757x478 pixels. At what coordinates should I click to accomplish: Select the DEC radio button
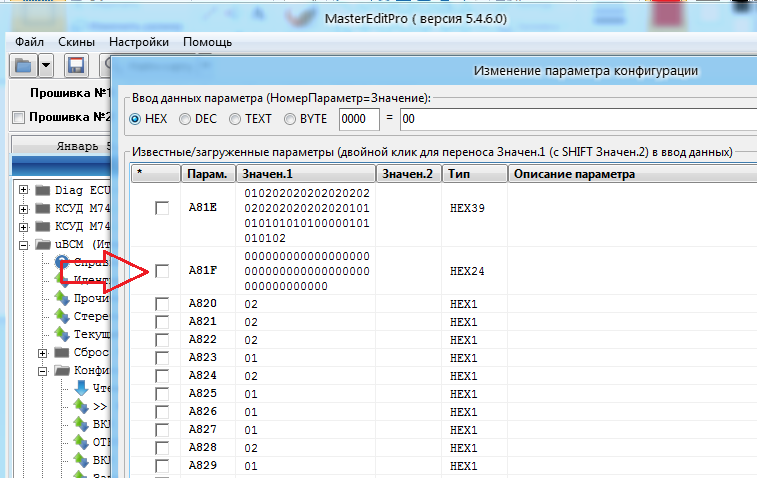tap(185, 119)
